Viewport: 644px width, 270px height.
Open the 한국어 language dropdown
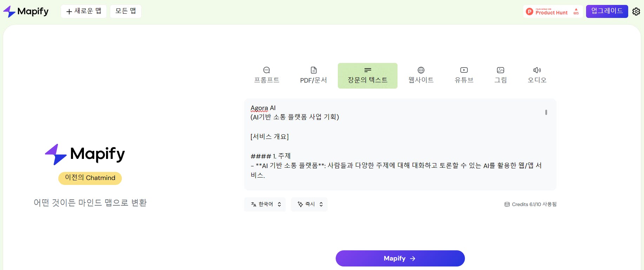[265, 204]
